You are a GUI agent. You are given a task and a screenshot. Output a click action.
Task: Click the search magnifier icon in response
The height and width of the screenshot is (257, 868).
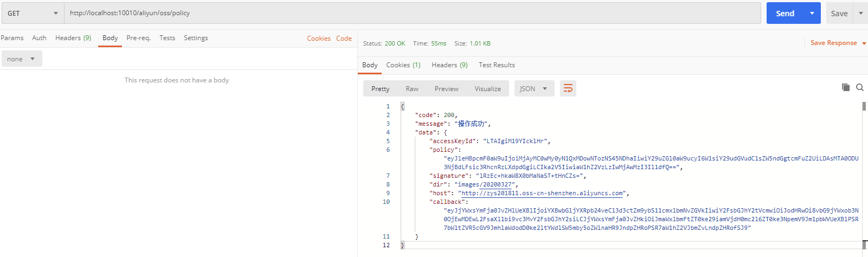point(859,87)
